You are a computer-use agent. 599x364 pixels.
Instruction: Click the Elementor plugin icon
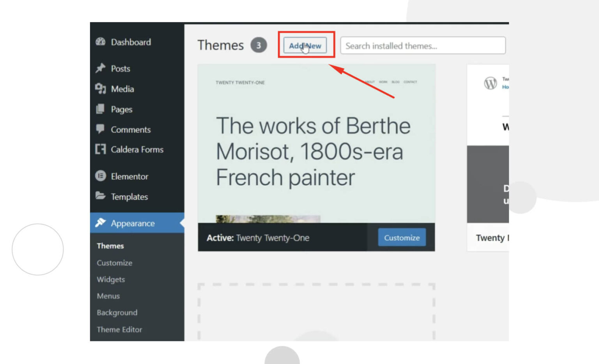101,176
